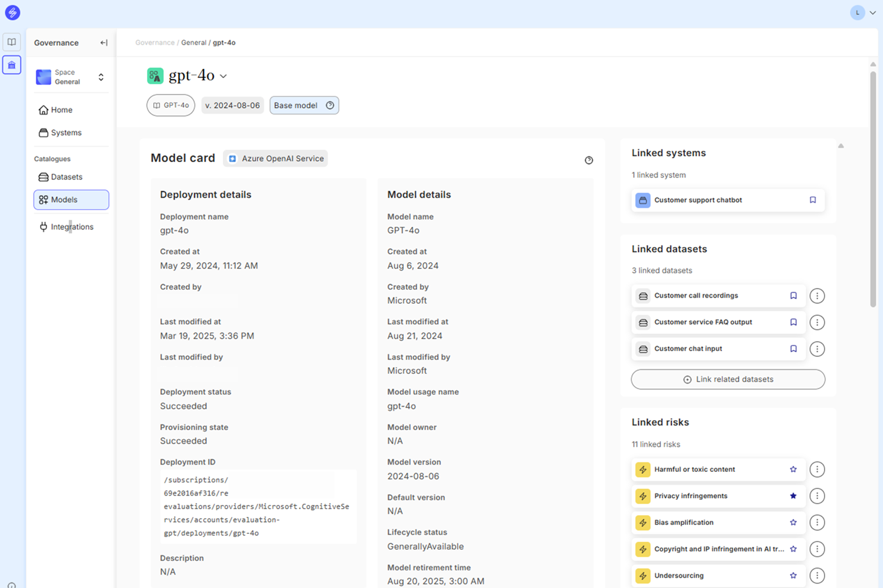Image resolution: width=883 pixels, height=588 pixels.
Task: Open Integrations in the sidebar
Action: pos(72,227)
